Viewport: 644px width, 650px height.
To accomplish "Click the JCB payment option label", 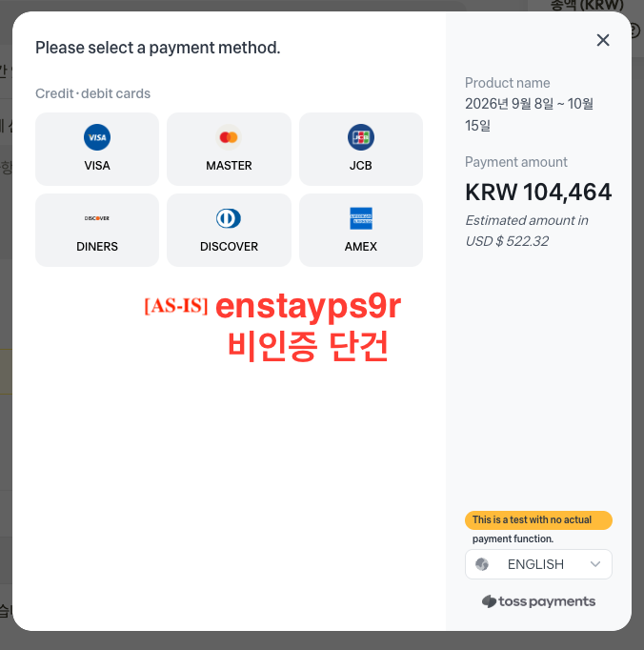I will click(360, 166).
